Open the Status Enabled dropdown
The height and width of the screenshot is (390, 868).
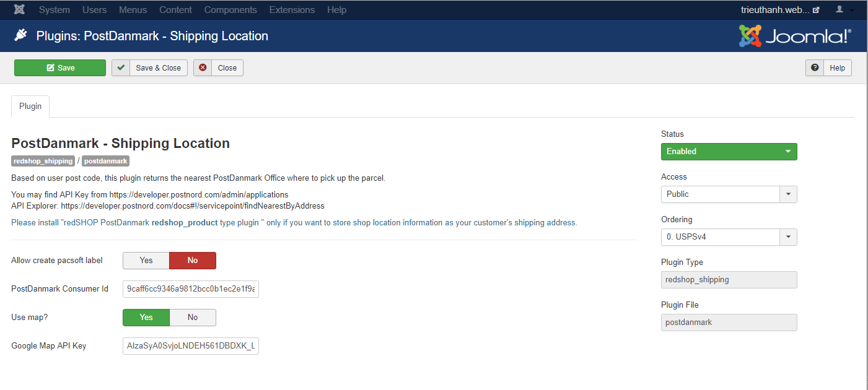729,152
